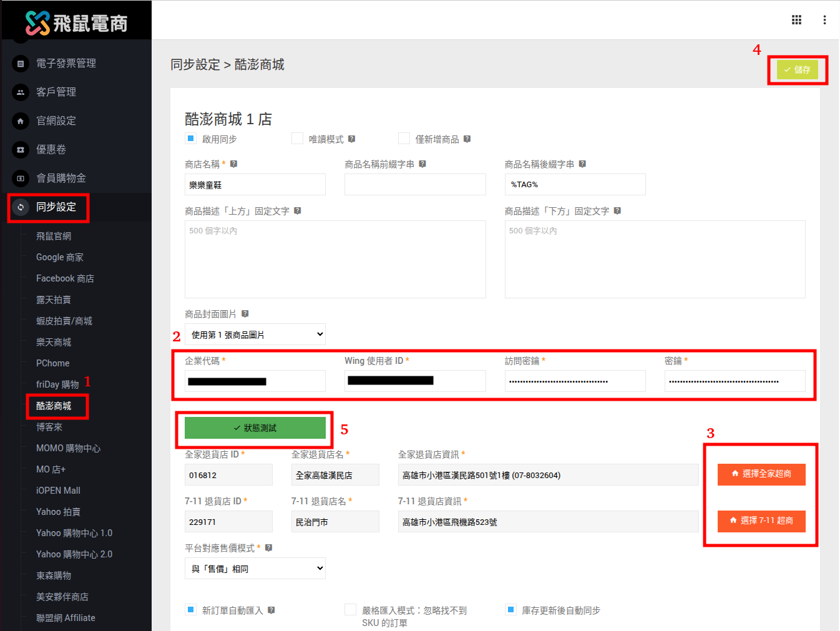The width and height of the screenshot is (840, 631).
Task: Click the 飛鼠電商 logo
Action: pos(76,21)
